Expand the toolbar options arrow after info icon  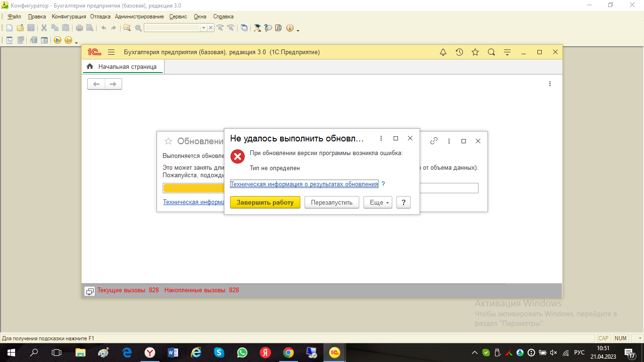298,30
